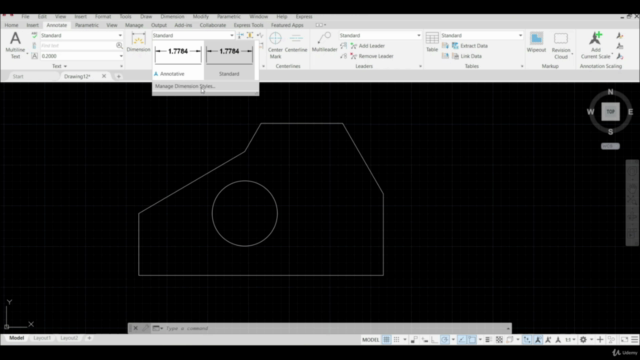640x360 pixels.
Task: Click the plus annotation monitor icon in status bar
Action: pos(600,340)
